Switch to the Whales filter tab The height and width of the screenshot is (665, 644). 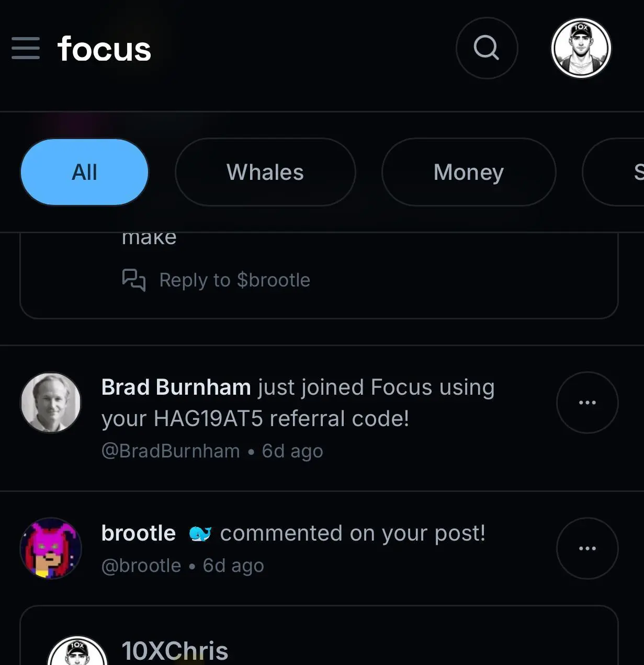click(265, 172)
